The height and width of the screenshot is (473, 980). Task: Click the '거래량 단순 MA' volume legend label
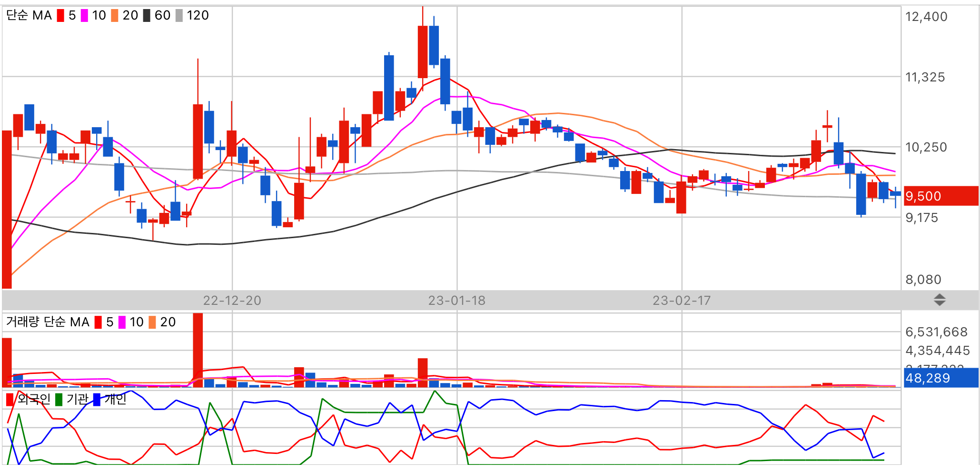48,322
